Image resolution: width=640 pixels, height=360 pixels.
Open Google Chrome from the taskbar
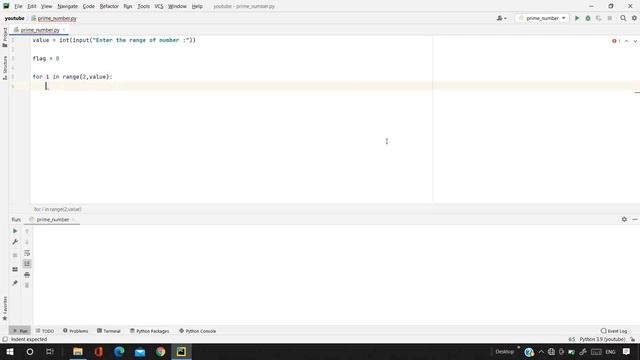tap(160, 352)
